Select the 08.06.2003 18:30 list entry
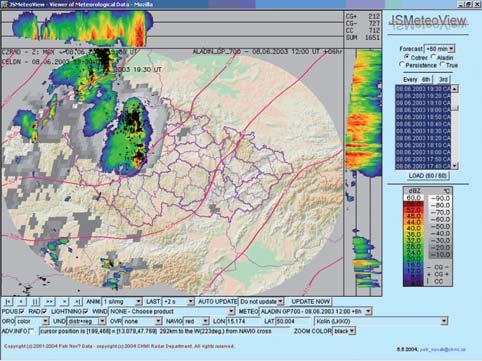The width and height of the screenshot is (482, 361). point(423,131)
